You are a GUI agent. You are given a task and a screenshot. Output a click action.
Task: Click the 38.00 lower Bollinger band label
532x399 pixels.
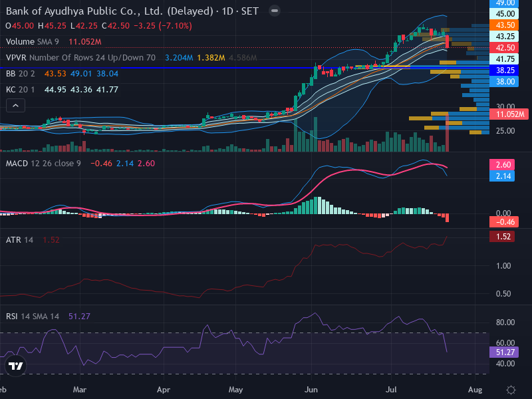(504, 81)
